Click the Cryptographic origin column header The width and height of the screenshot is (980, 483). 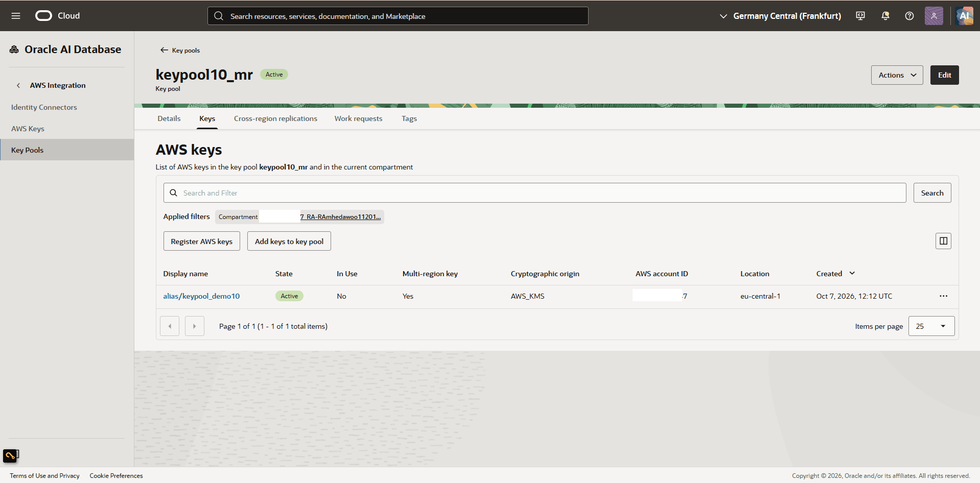[x=545, y=274]
